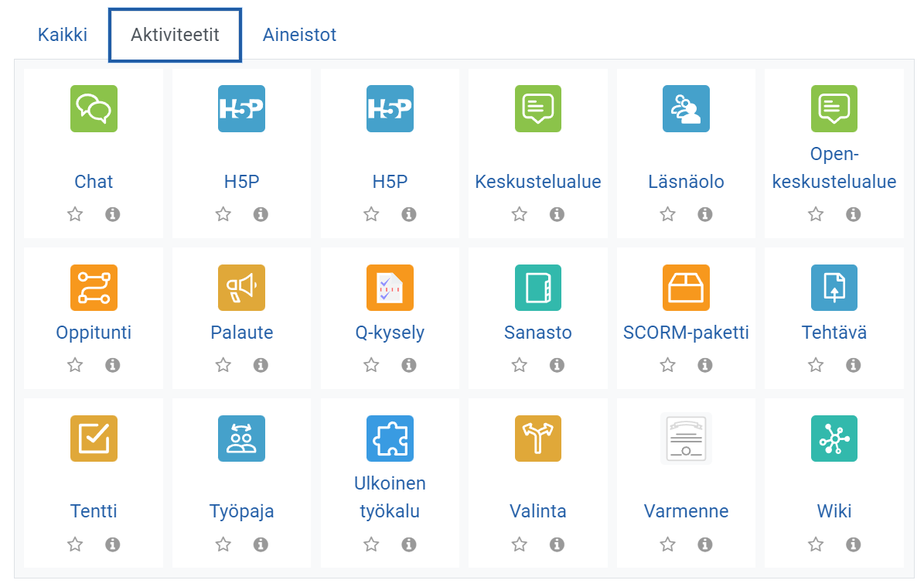Star the Valinta activity
This screenshot has width=924, height=587.
(519, 544)
